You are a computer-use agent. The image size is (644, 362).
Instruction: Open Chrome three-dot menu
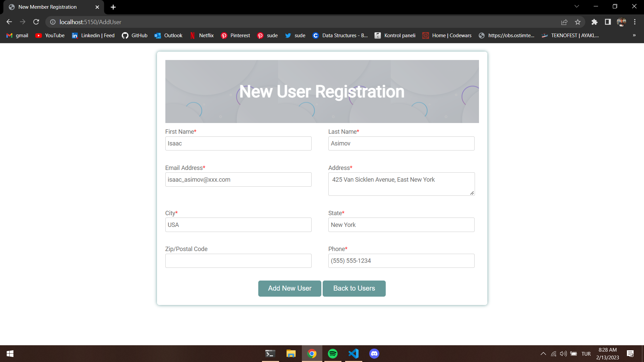coord(635,22)
